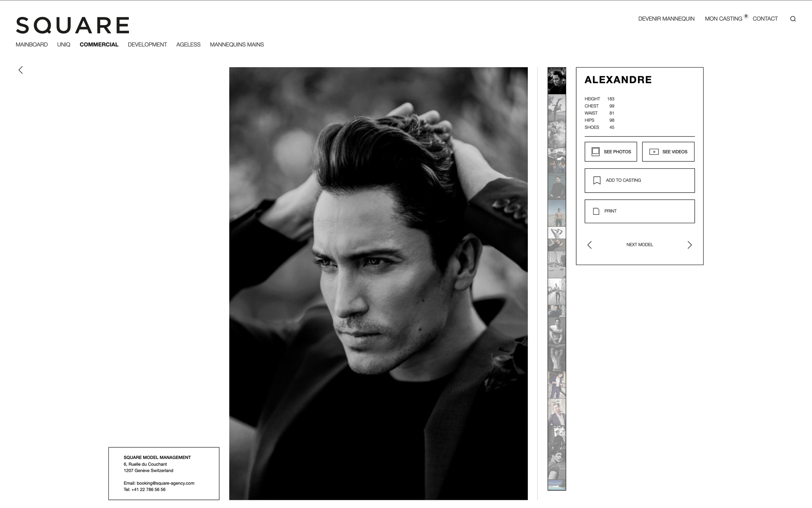
Task: Click the photos icon inside SEE PHOTOS button
Action: (x=595, y=152)
